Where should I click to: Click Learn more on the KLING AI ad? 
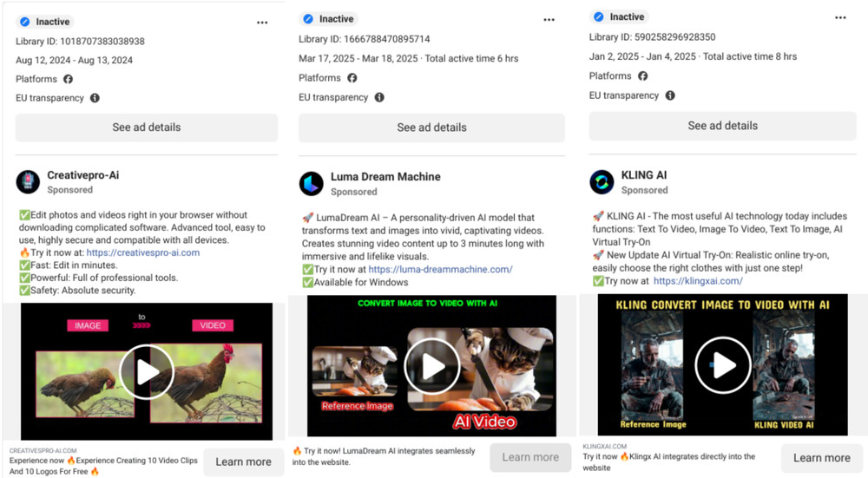pyautogui.click(x=821, y=458)
